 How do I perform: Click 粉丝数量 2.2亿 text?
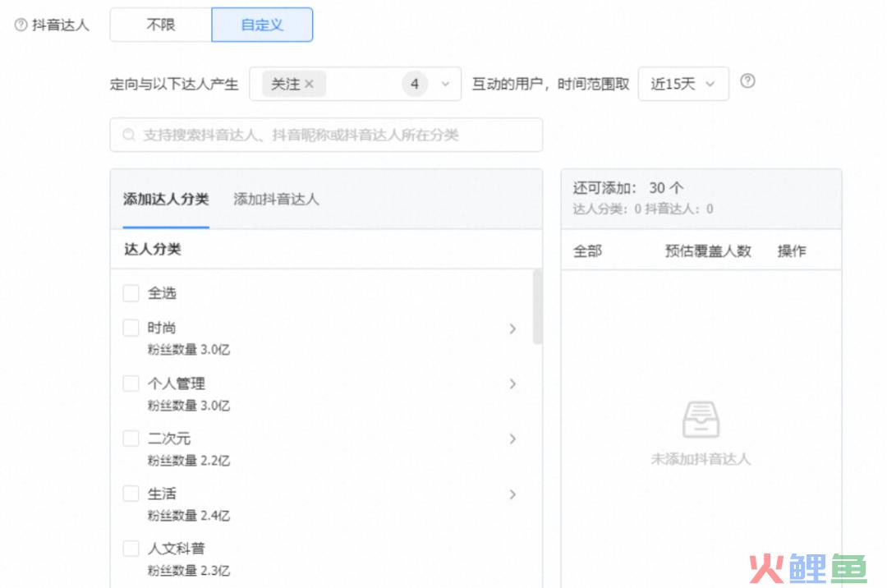tap(189, 460)
